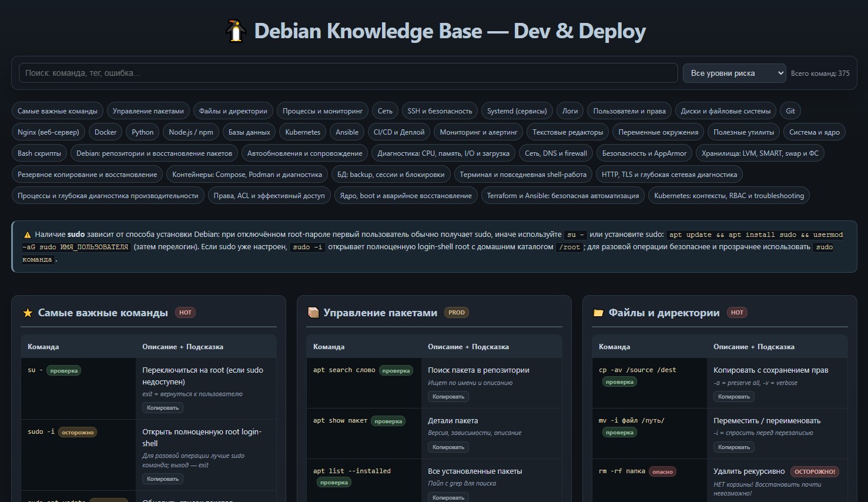Copy the apt search command

pyautogui.click(x=448, y=397)
